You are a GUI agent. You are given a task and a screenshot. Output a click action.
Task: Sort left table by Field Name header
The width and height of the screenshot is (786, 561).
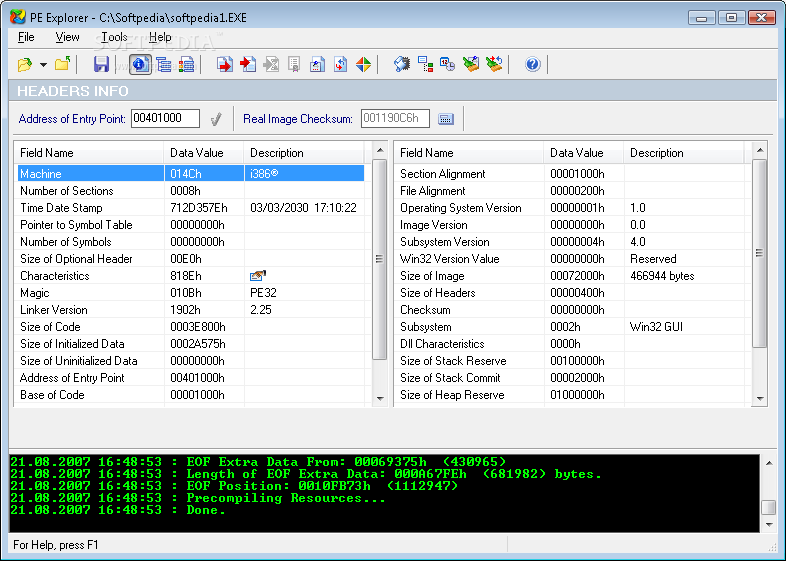pyautogui.click(x=89, y=152)
